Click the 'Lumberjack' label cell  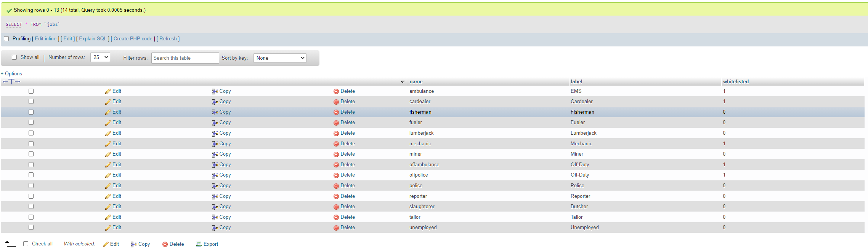click(584, 133)
